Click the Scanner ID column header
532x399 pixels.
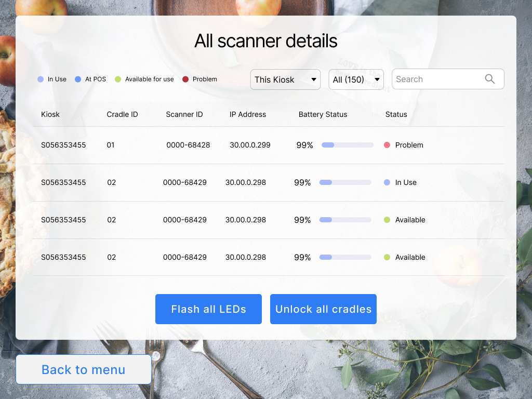[184, 114]
